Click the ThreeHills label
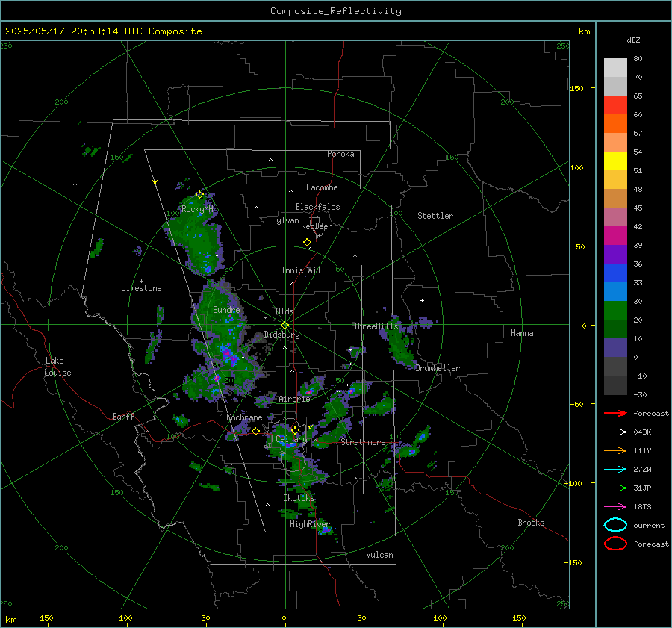The width and height of the screenshot is (672, 628). (x=376, y=326)
